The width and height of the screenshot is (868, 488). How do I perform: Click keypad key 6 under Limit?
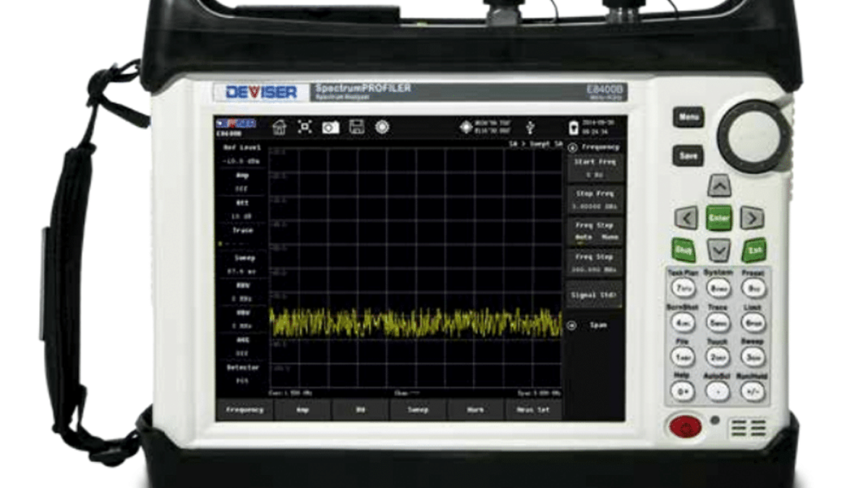(752, 322)
